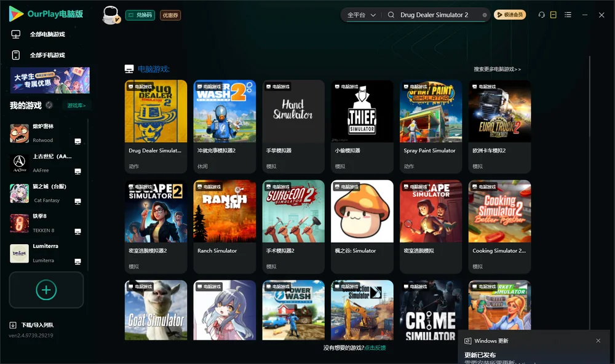This screenshot has height=364, width=615.
Task: Click PC icon beside Lumiterra
Action: [x=77, y=262]
